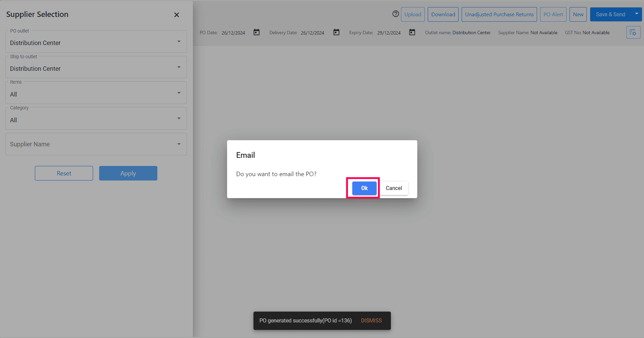Click the Save & Send button
Image resolution: width=644 pixels, height=338 pixels.
[x=610, y=15]
